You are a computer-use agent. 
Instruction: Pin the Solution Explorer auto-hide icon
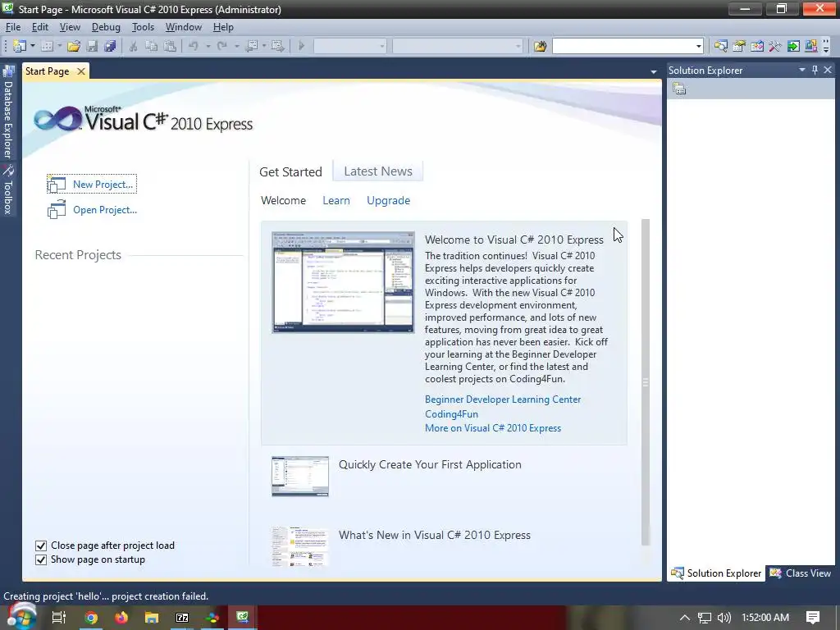(815, 71)
